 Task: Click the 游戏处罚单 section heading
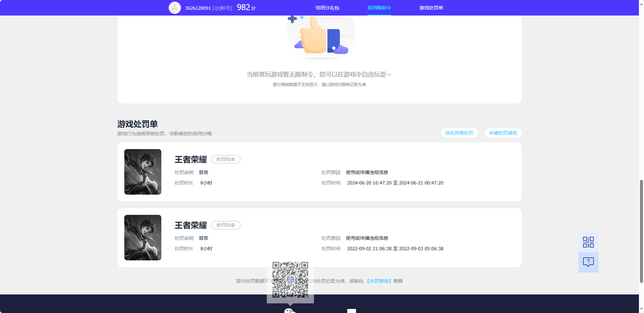point(137,124)
